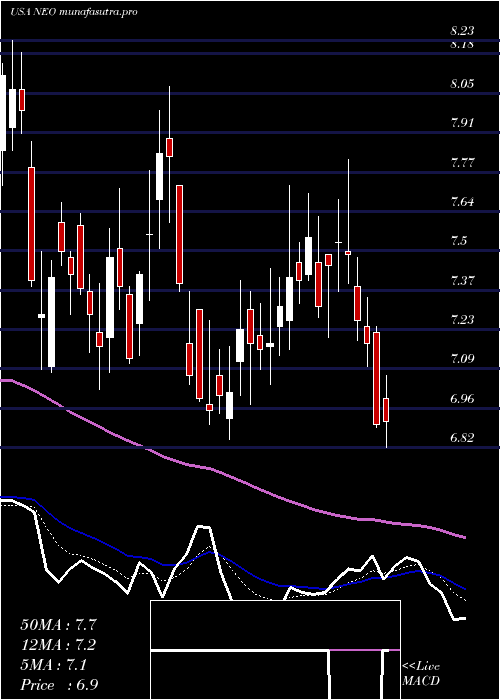Click the MACD histogram panel box

click(x=275, y=650)
